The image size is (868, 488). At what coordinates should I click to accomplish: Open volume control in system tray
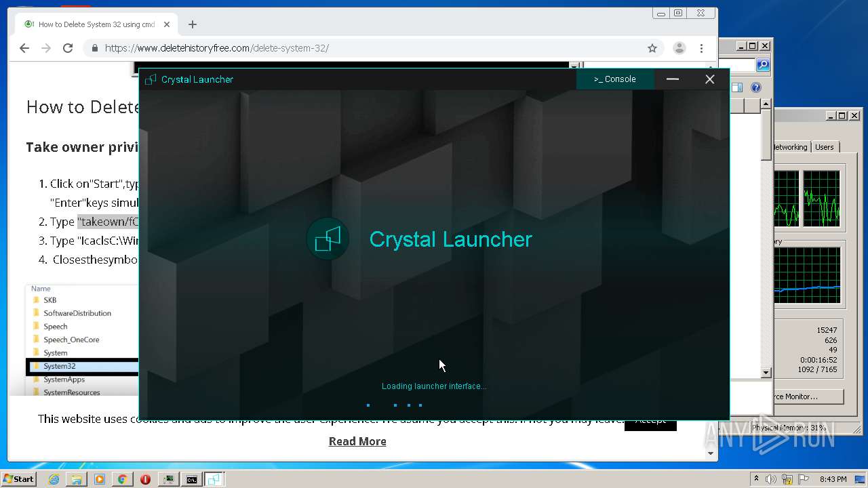[x=771, y=479]
